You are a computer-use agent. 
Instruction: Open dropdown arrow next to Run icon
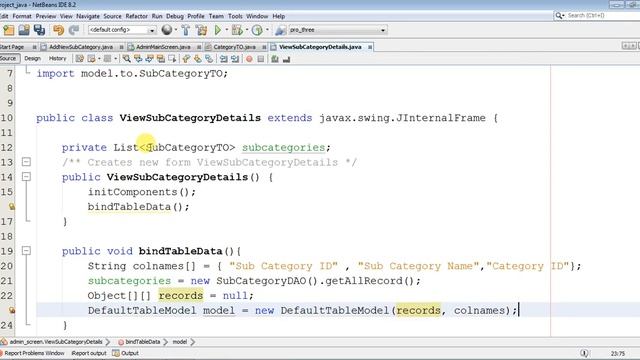(x=227, y=30)
